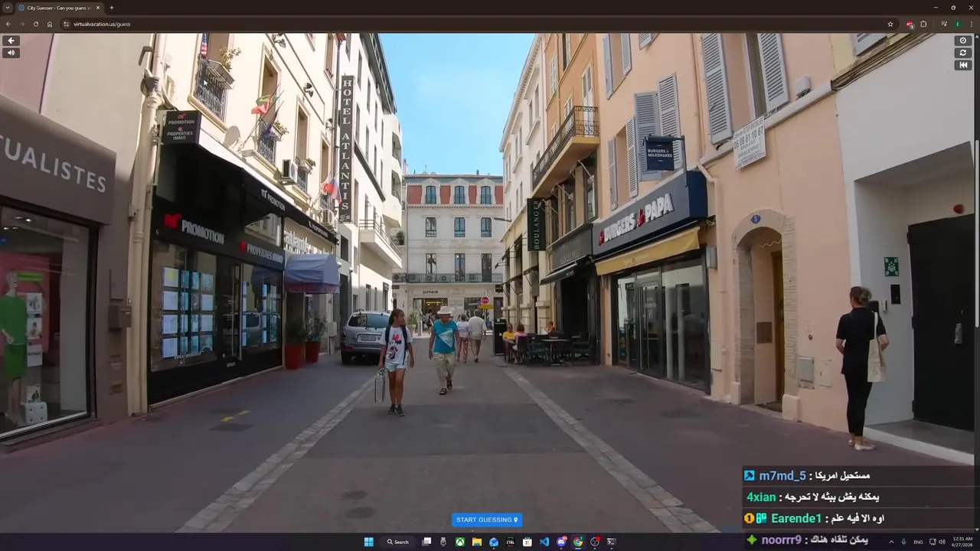980x551 pixels.
Task: Open File Explorer from taskbar
Action: pyautogui.click(x=477, y=542)
